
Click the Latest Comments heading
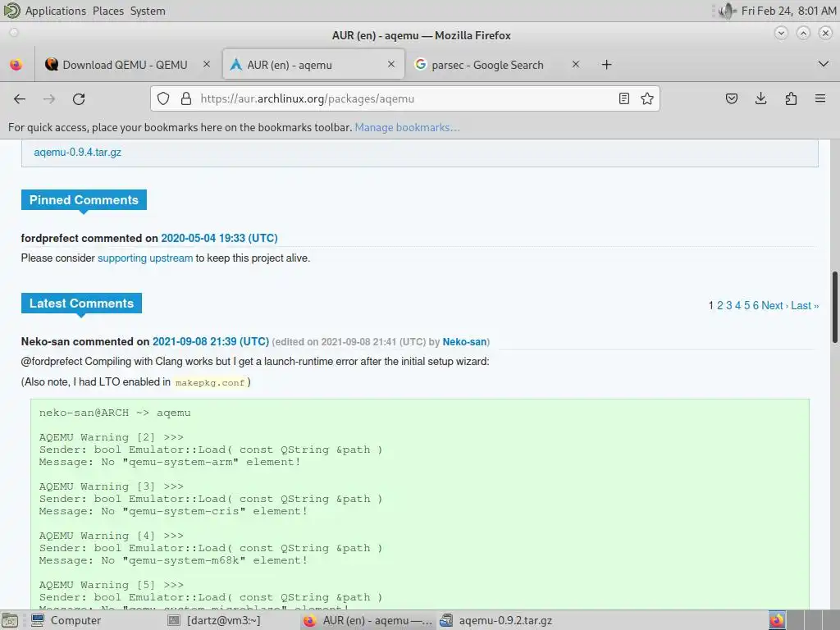(81, 304)
